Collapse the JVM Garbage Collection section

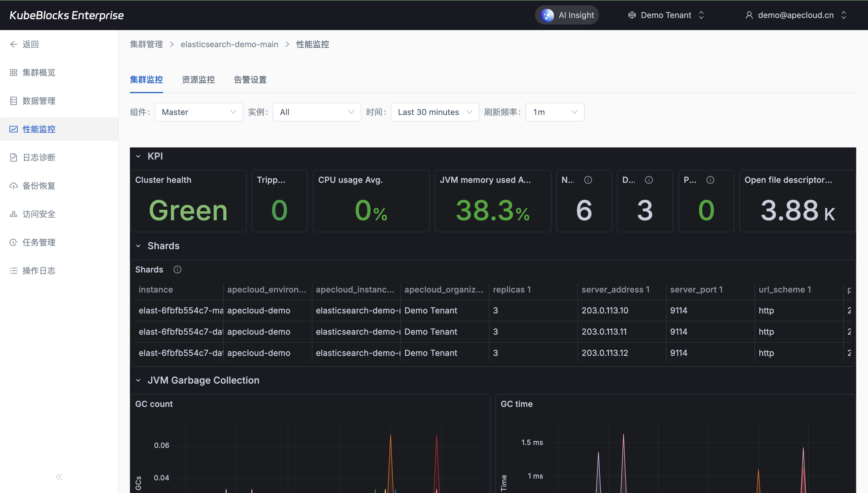(x=138, y=380)
